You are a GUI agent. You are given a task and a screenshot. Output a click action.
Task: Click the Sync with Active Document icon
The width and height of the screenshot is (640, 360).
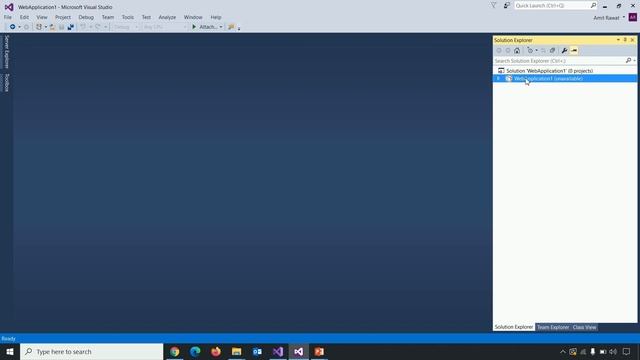pos(543,51)
